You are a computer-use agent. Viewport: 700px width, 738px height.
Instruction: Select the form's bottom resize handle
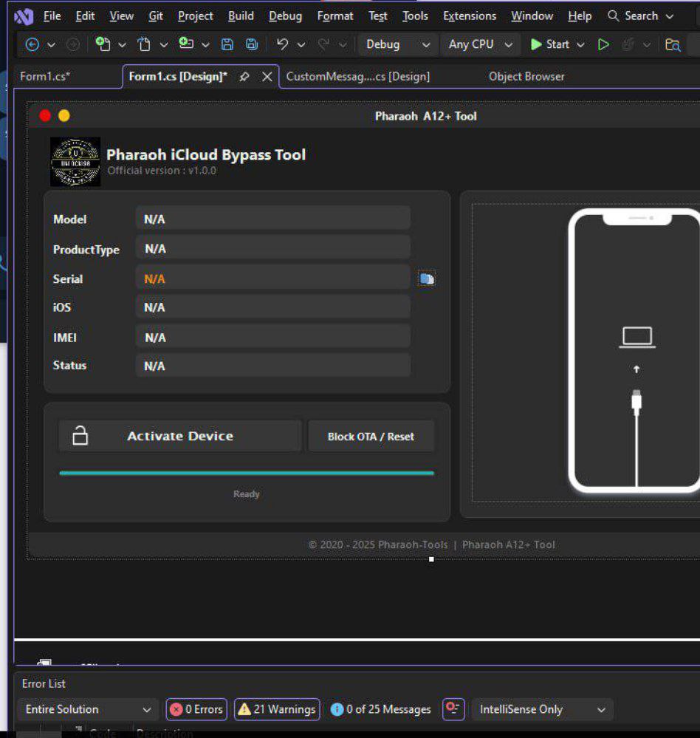pos(431,559)
